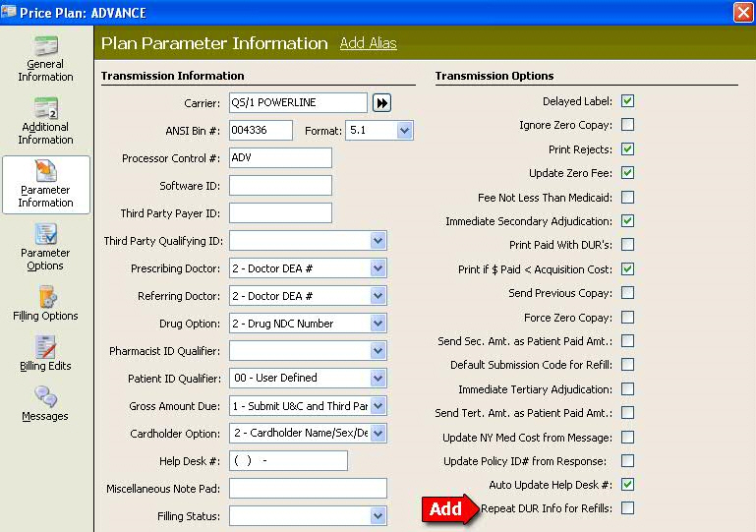Viewport: 756px width, 532px height.
Task: Check Repeat DUR Info for Refills
Action: (627, 508)
